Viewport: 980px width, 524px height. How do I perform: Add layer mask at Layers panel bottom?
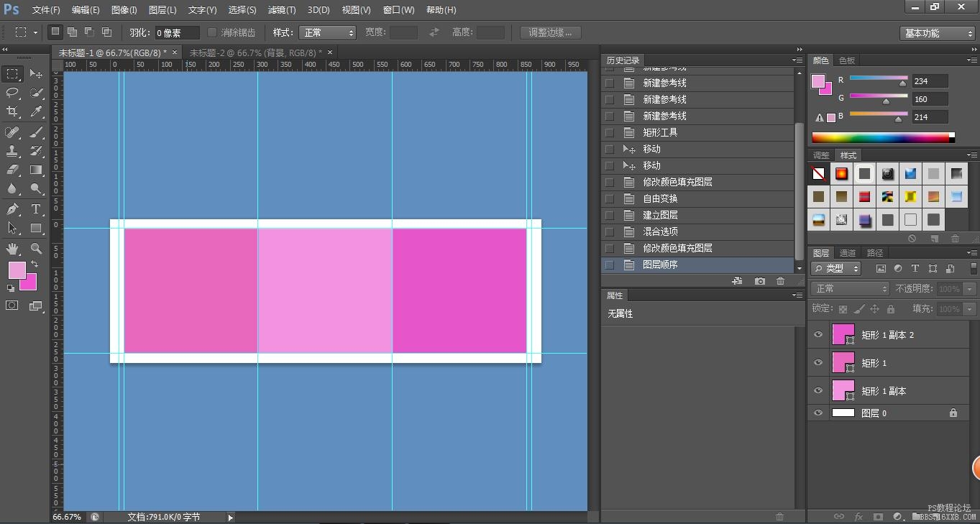pos(878,516)
